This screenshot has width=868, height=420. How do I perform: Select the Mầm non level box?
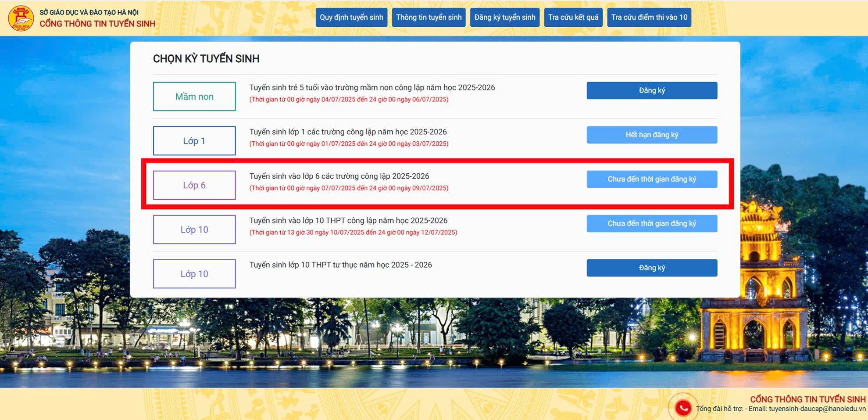click(194, 97)
